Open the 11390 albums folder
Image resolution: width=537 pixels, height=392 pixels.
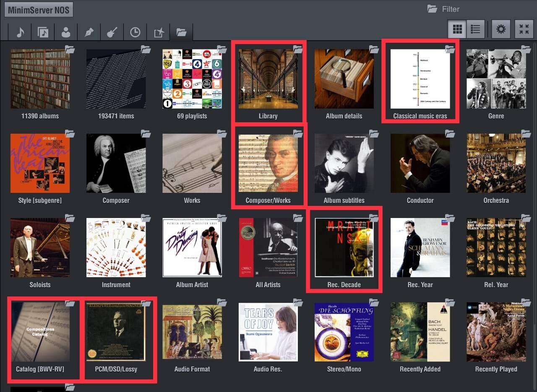40,79
